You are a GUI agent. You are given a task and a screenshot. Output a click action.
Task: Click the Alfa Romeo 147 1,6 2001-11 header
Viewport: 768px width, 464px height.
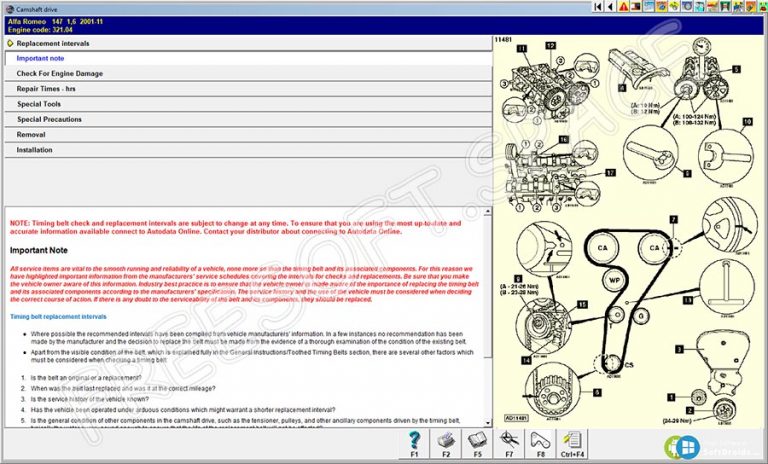[x=55, y=22]
